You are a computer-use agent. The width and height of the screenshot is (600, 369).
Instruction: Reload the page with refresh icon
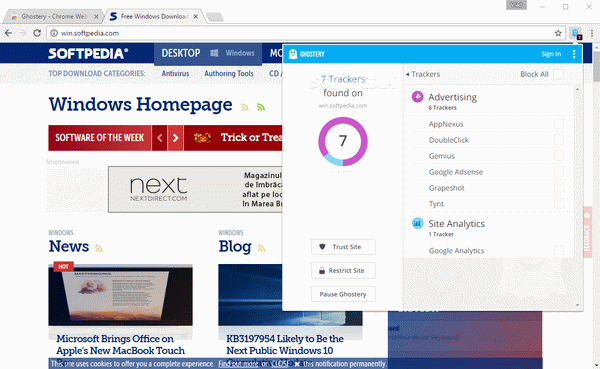[x=37, y=33]
